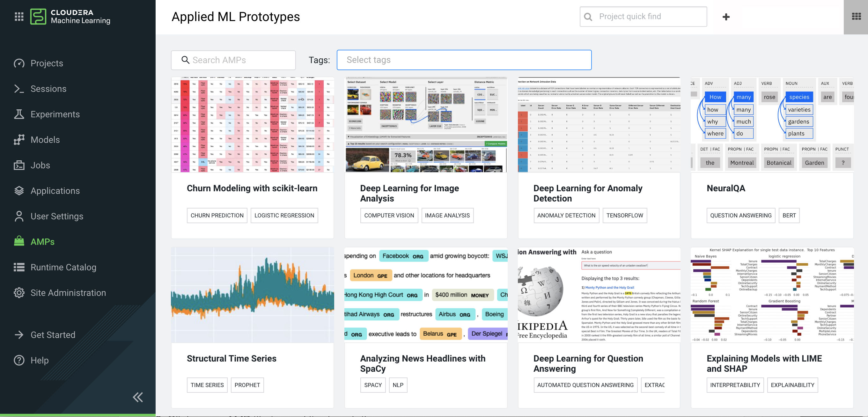Image resolution: width=868 pixels, height=417 pixels.
Task: Click the NLP tag
Action: tap(398, 385)
